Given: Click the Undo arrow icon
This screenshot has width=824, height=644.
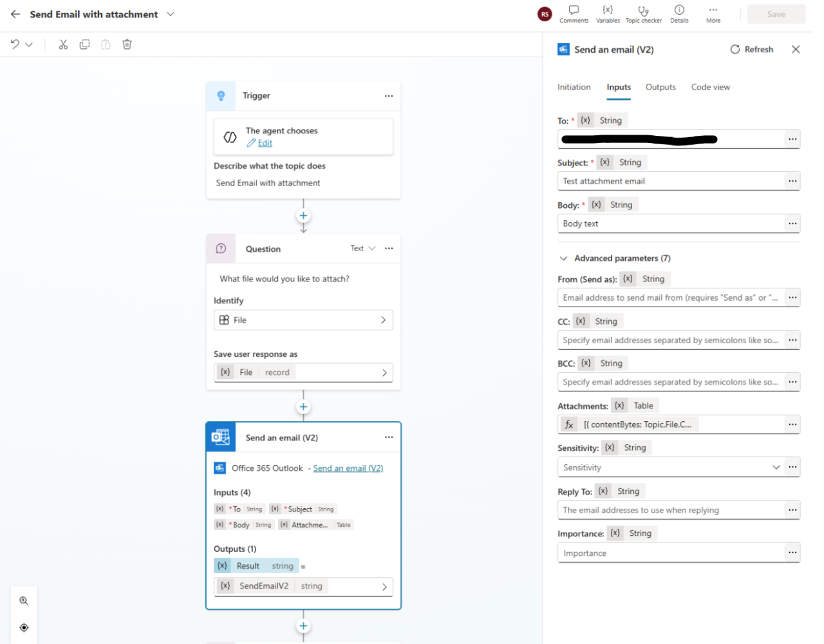Looking at the screenshot, I should [x=15, y=44].
